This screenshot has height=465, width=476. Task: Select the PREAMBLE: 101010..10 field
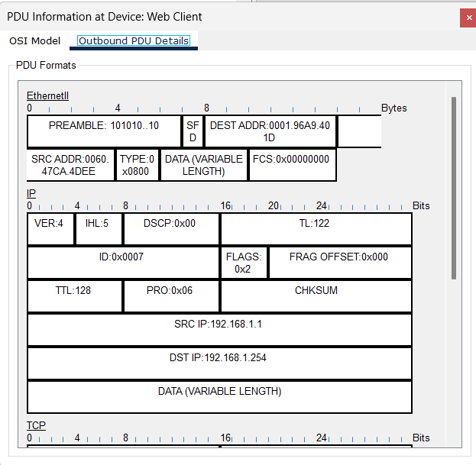[x=104, y=131]
